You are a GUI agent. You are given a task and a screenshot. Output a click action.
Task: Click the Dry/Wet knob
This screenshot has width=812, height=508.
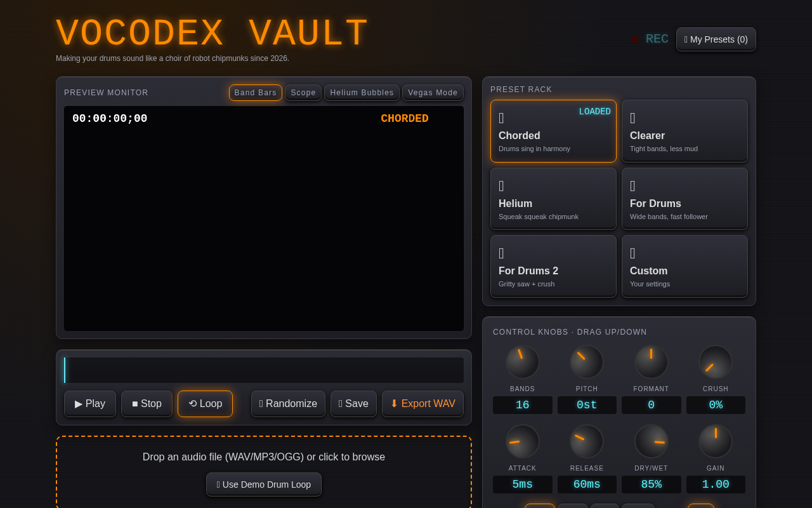(x=652, y=441)
